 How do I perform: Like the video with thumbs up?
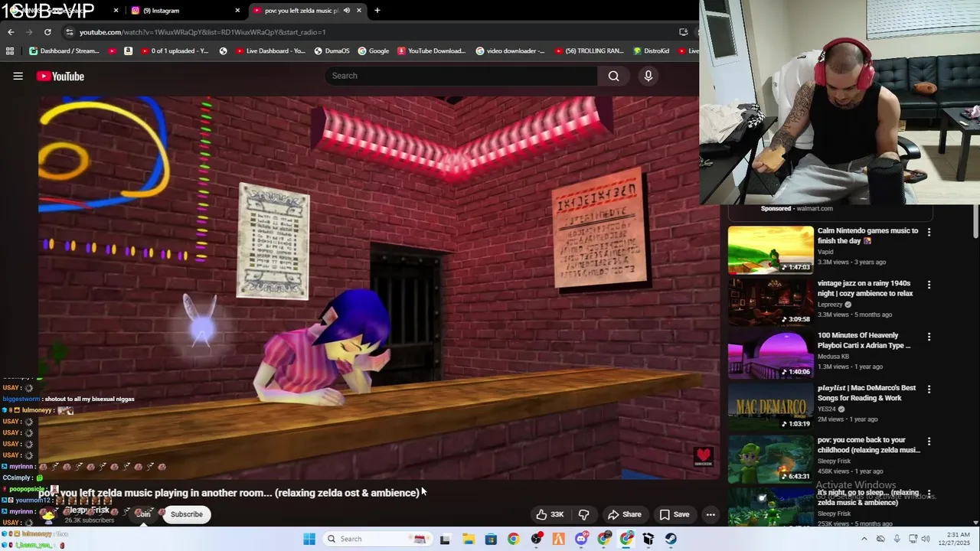point(550,514)
